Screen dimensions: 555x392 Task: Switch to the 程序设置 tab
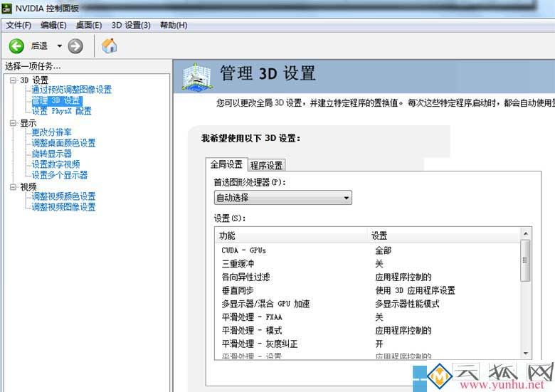tap(267, 165)
